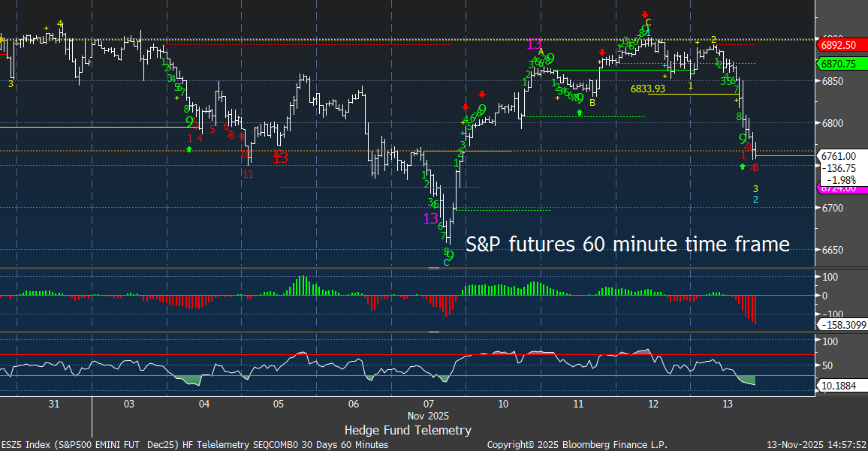Click the magenta 13 above the November 10 rally
Screen dimensions: 868x451
(x=535, y=44)
